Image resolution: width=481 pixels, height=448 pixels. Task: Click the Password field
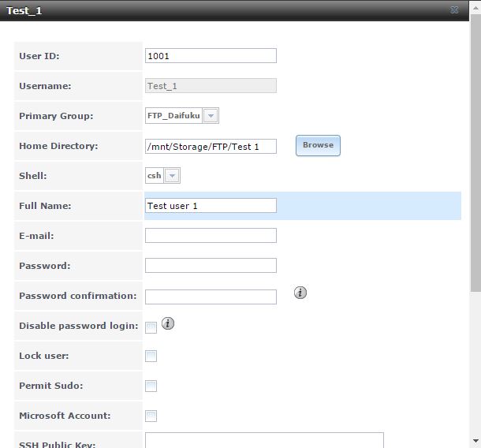[x=211, y=266]
